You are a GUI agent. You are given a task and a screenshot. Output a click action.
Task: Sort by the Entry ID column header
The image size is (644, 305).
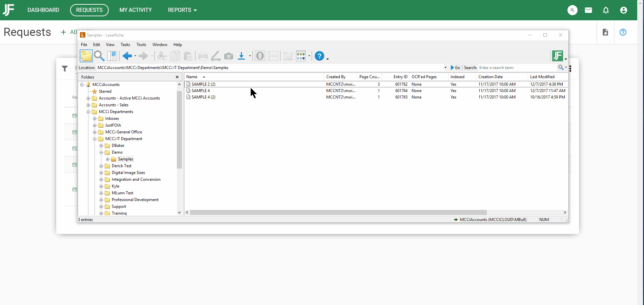[396, 77]
